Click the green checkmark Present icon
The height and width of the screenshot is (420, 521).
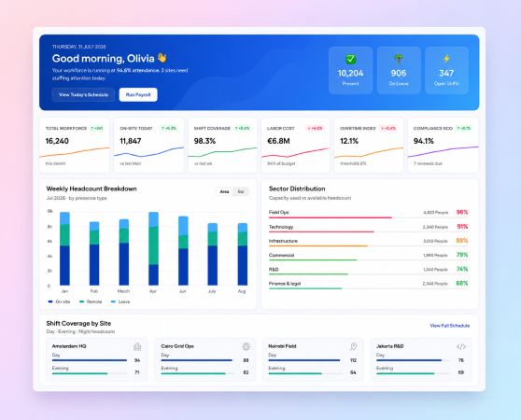pyautogui.click(x=350, y=60)
